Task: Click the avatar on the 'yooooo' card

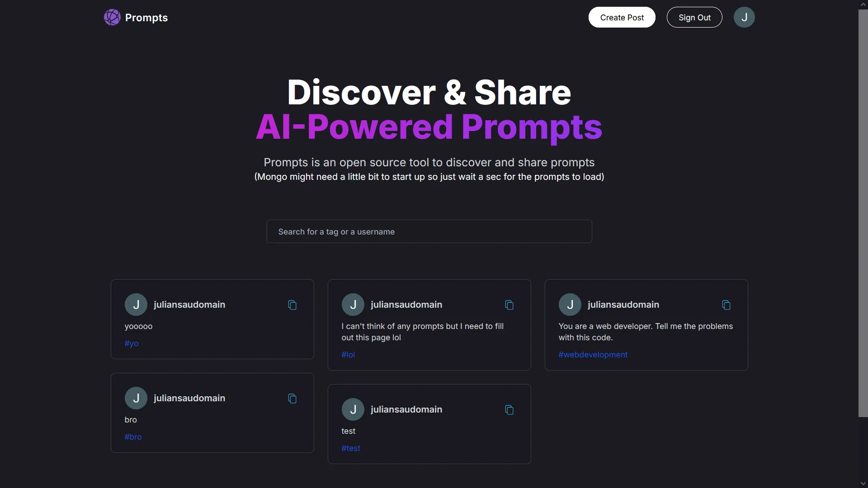Action: pos(136,305)
